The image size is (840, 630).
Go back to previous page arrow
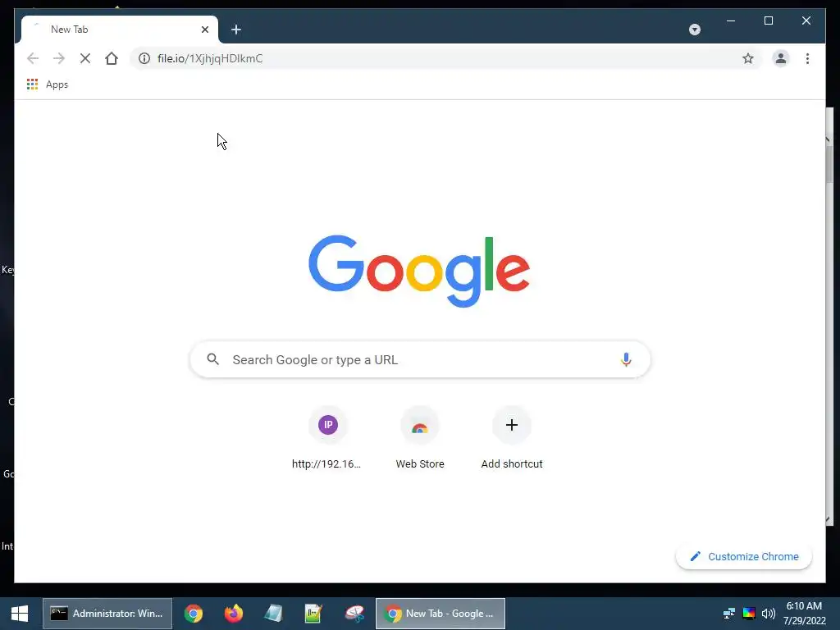[33, 58]
